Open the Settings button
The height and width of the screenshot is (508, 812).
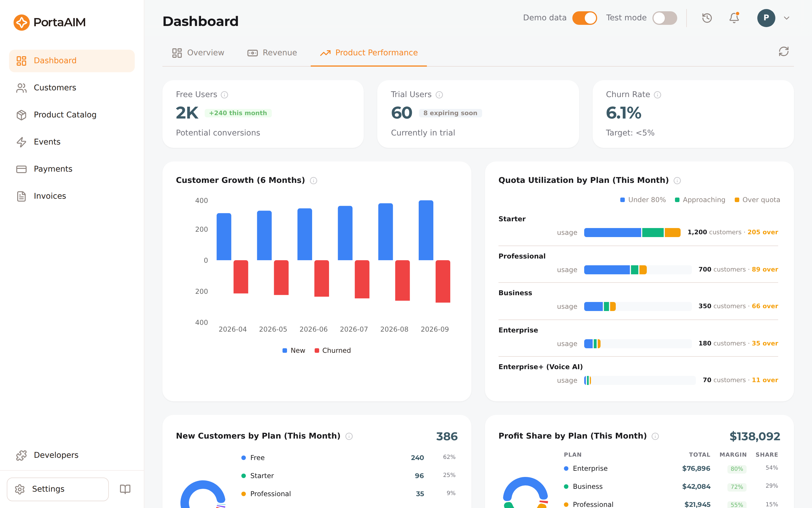coord(58,489)
